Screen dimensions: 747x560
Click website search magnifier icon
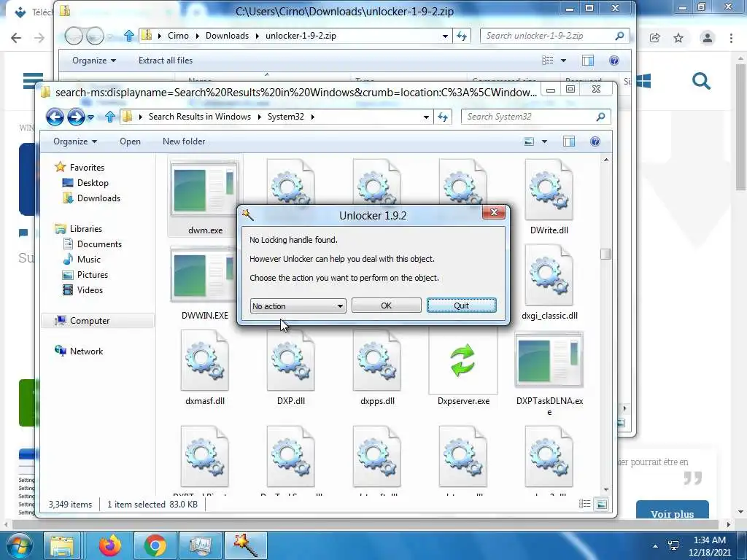701,81
